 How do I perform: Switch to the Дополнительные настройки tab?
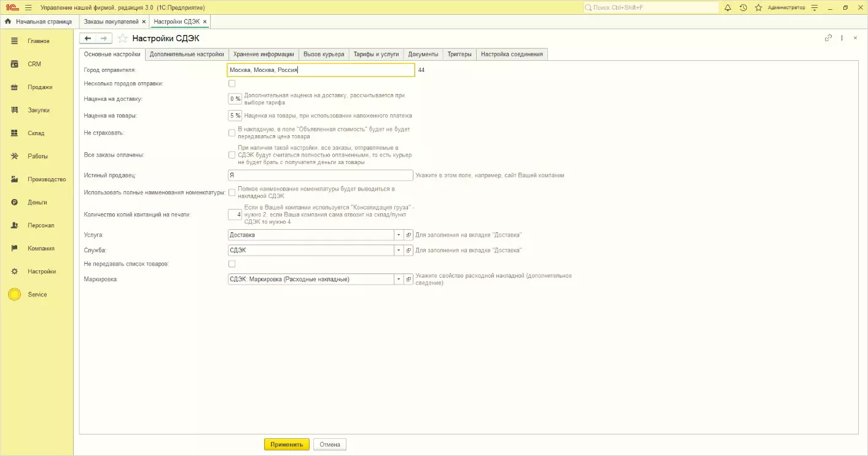pyautogui.click(x=187, y=54)
